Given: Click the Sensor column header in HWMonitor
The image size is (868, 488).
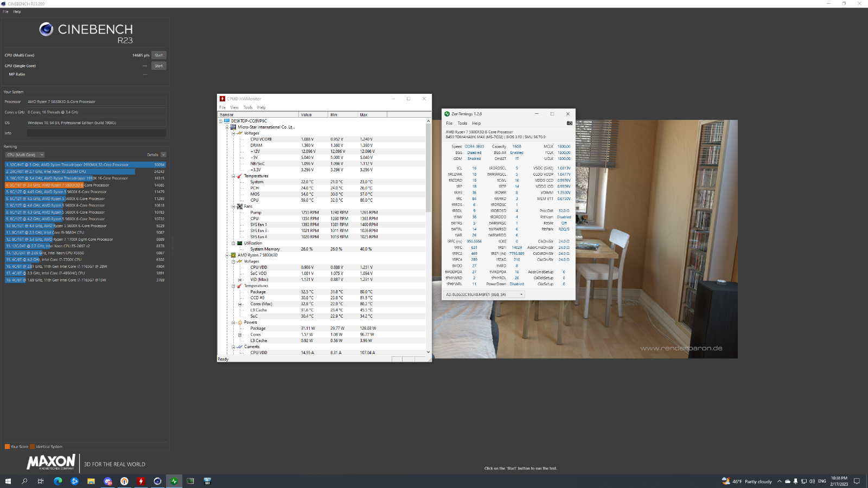Looking at the screenshot, I should pyautogui.click(x=258, y=114).
